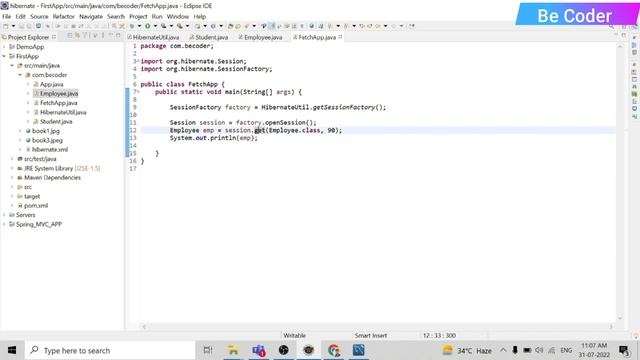
Task: Click the taskbar search box
Action: click(110, 350)
